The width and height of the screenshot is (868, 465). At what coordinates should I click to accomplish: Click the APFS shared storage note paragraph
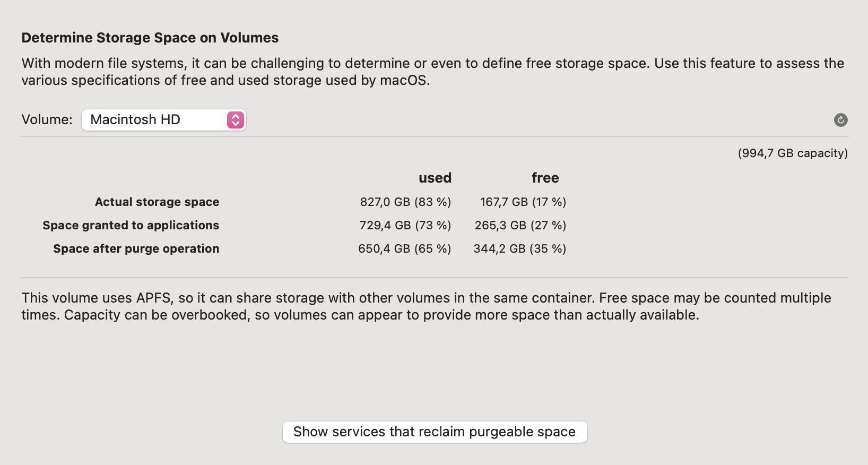coord(427,306)
